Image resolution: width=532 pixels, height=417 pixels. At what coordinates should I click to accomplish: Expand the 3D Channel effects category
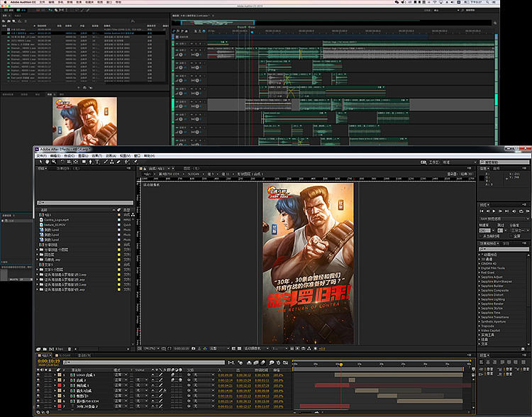click(x=479, y=260)
